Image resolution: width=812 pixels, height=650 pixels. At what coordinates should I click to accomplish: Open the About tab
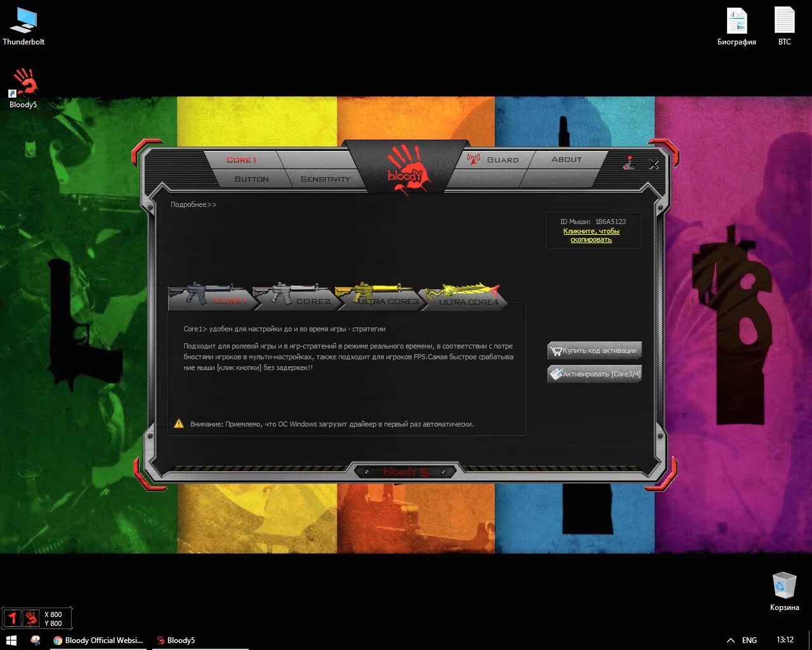click(566, 159)
